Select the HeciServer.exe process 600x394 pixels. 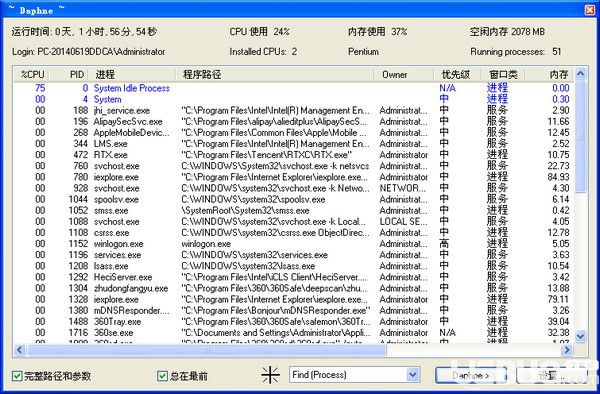coord(294,277)
